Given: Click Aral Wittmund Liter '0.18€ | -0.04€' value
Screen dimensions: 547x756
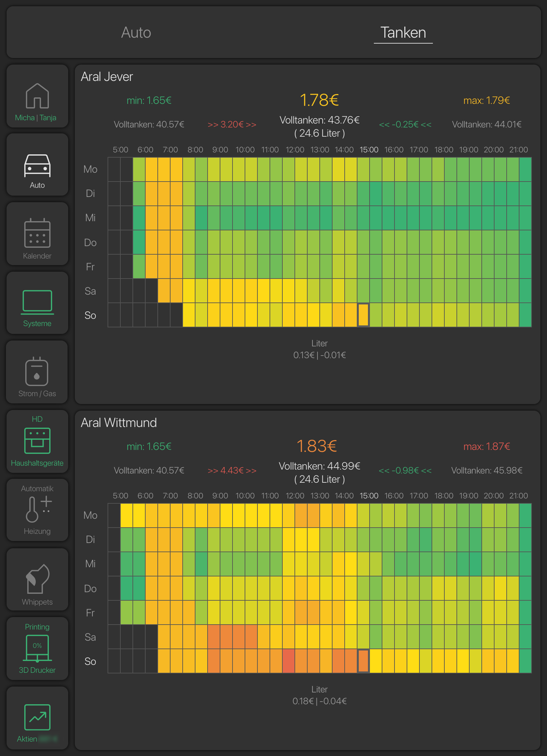Looking at the screenshot, I should click(319, 701).
